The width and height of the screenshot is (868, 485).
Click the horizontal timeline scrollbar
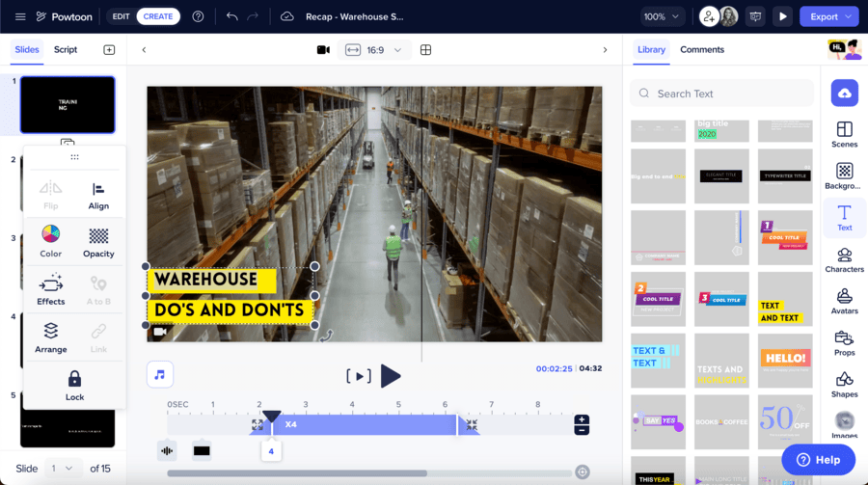click(297, 473)
